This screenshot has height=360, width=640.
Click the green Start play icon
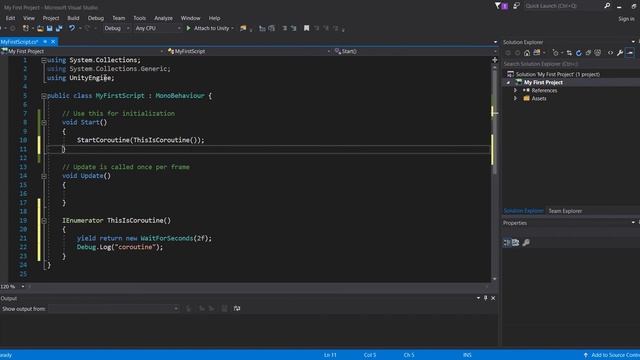188,28
